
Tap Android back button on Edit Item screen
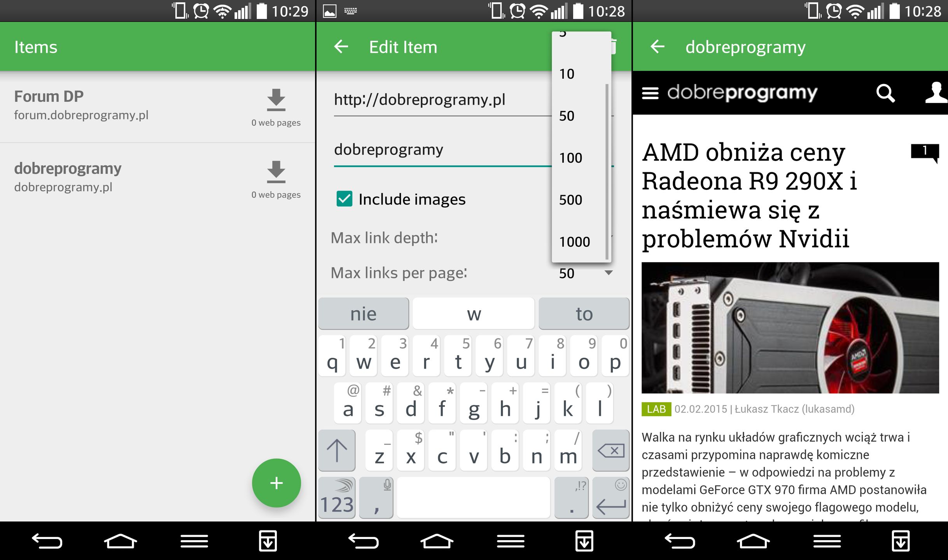coord(364,541)
